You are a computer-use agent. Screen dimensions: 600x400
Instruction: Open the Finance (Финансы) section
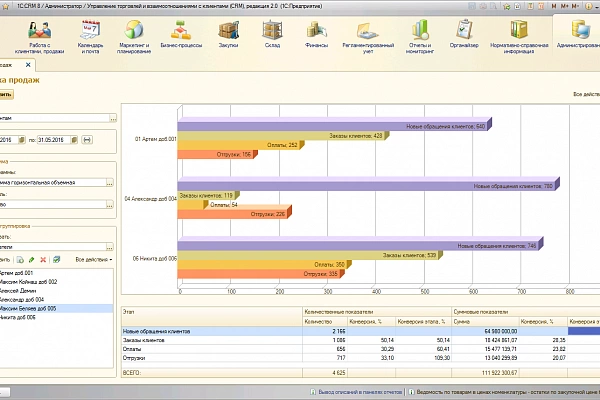coord(316,32)
